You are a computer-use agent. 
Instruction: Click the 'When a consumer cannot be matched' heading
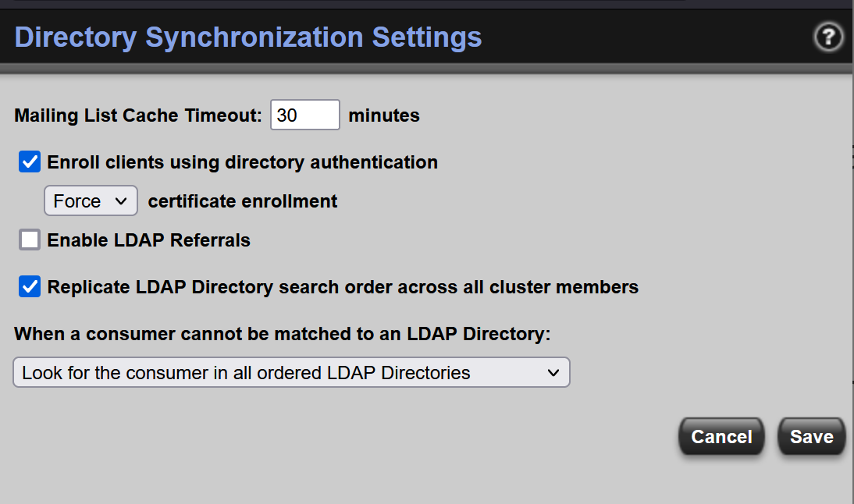pos(282,334)
